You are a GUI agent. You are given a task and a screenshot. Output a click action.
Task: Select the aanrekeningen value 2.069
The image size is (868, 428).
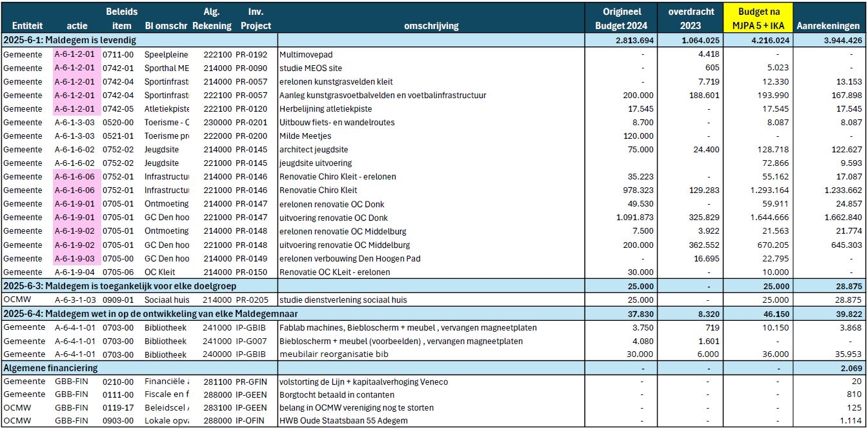(x=851, y=368)
